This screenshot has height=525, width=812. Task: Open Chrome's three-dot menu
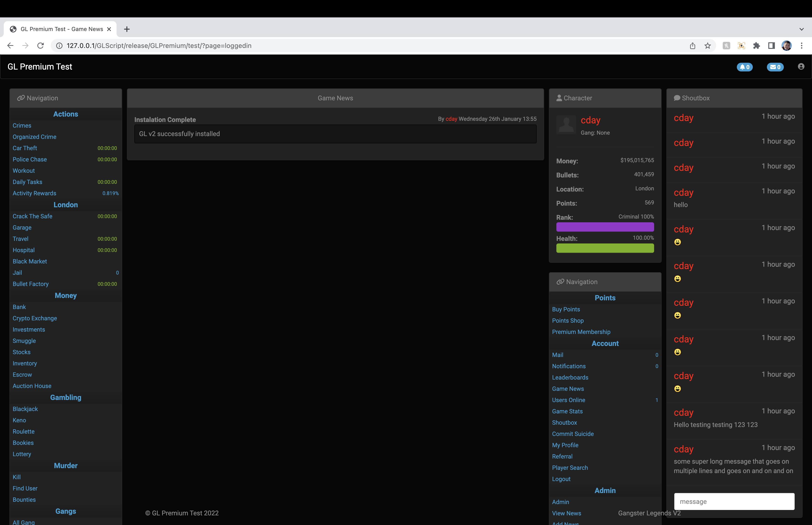point(801,46)
